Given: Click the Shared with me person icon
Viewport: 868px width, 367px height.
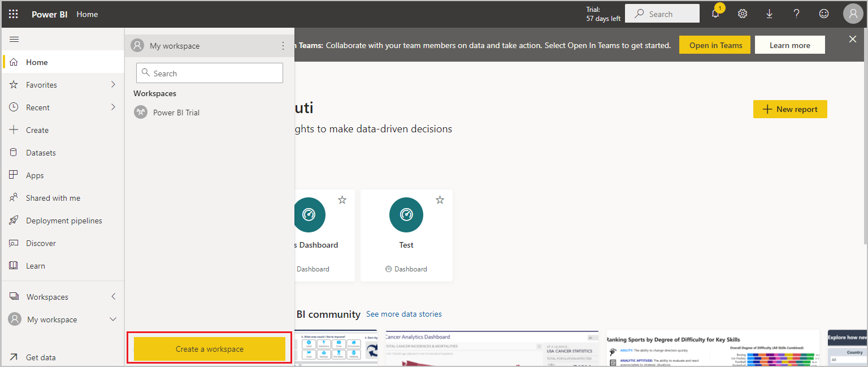Looking at the screenshot, I should tap(14, 198).
